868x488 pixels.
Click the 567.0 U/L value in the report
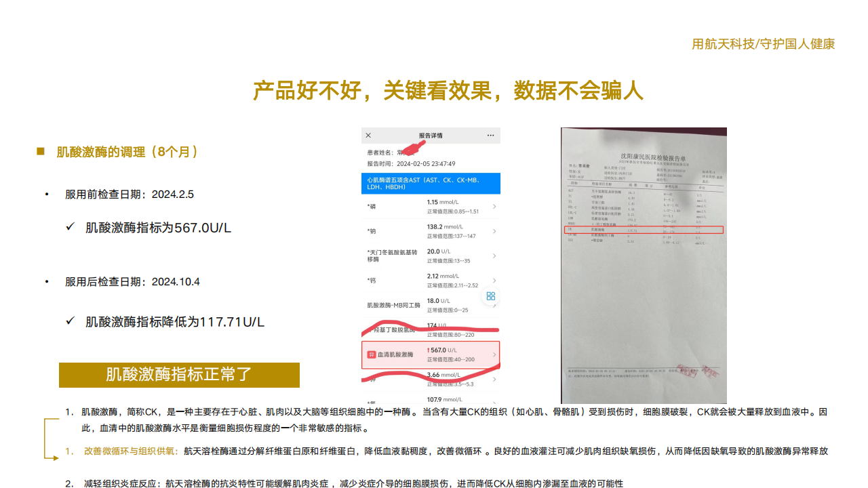pos(443,350)
